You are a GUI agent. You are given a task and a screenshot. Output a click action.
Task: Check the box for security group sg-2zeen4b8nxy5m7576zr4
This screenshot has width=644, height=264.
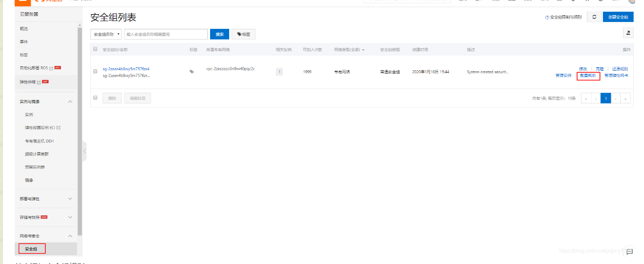(95, 72)
